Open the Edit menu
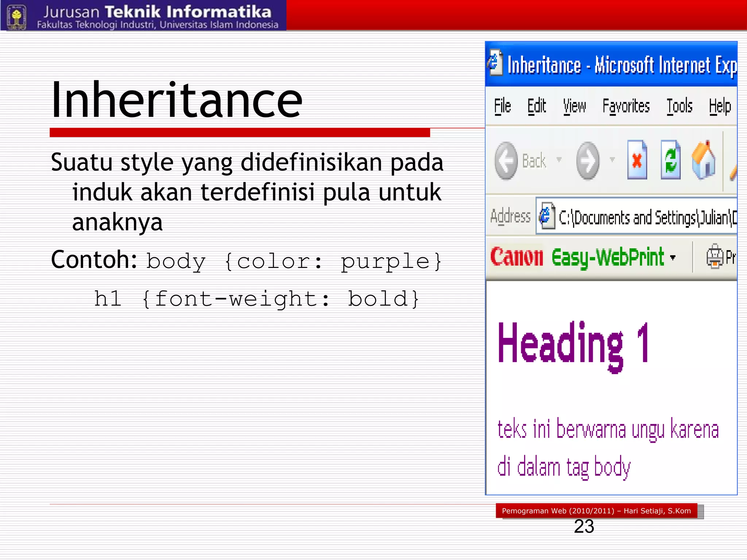Screen dimensions: 747x560 (x=537, y=106)
